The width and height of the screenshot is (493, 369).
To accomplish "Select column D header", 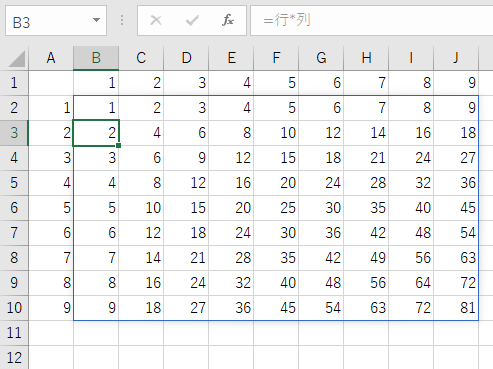I will pos(186,58).
